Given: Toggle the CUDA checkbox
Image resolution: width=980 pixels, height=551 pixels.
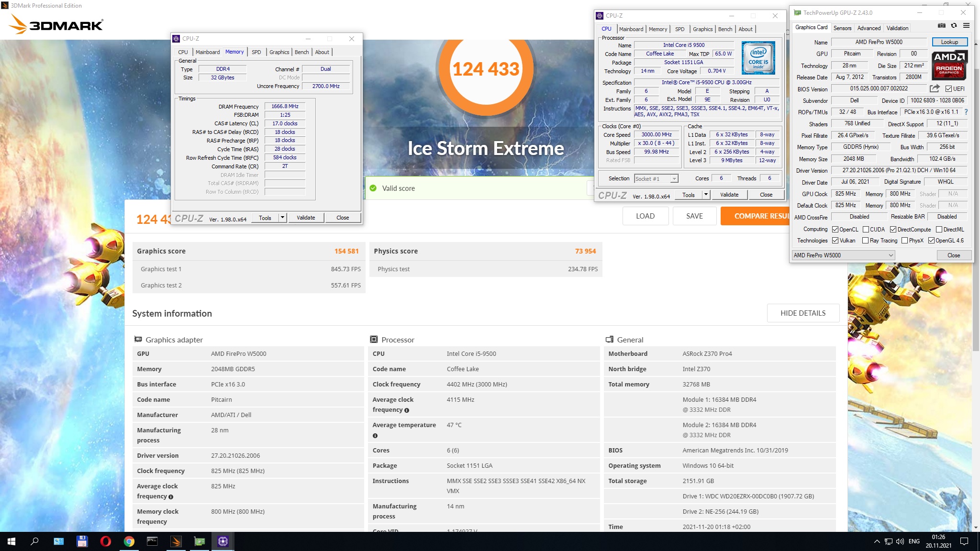Looking at the screenshot, I should (866, 230).
